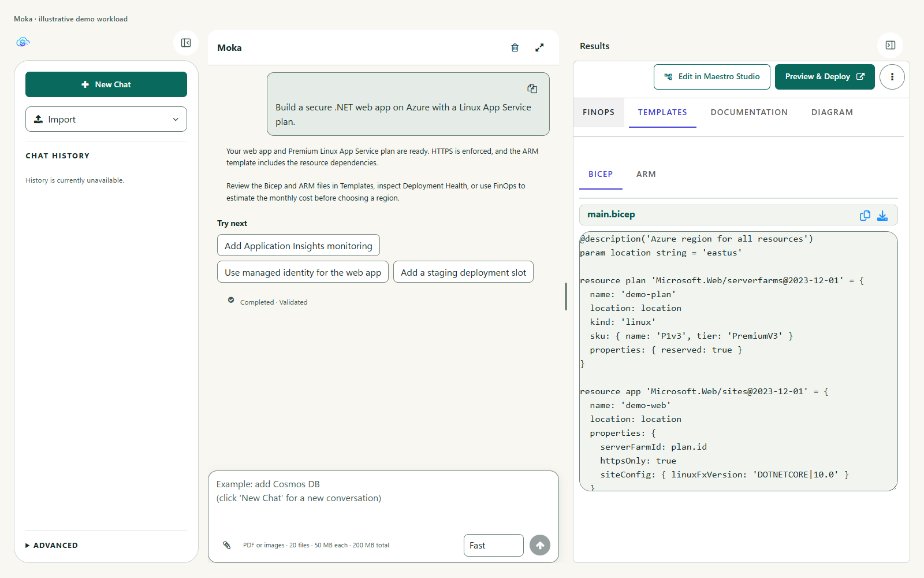This screenshot has width=924, height=578.
Task: Choose Add Application Insights monitoring suggestion
Action: point(299,245)
